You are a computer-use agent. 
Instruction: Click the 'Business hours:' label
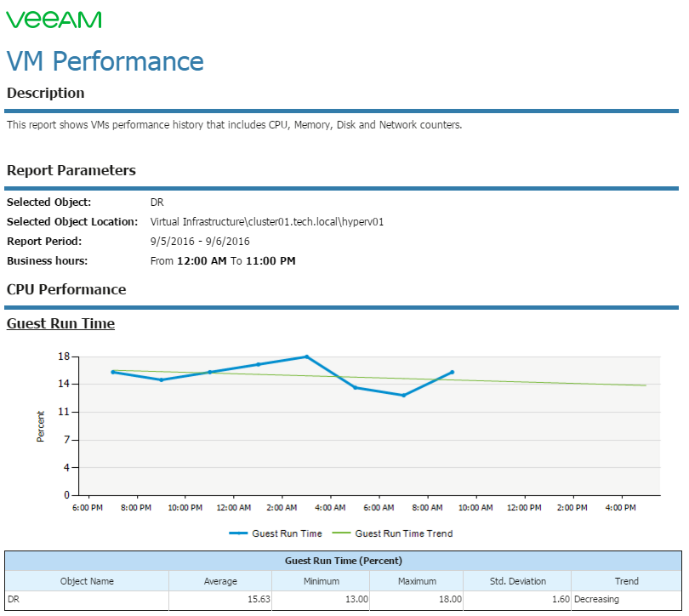click(x=47, y=261)
